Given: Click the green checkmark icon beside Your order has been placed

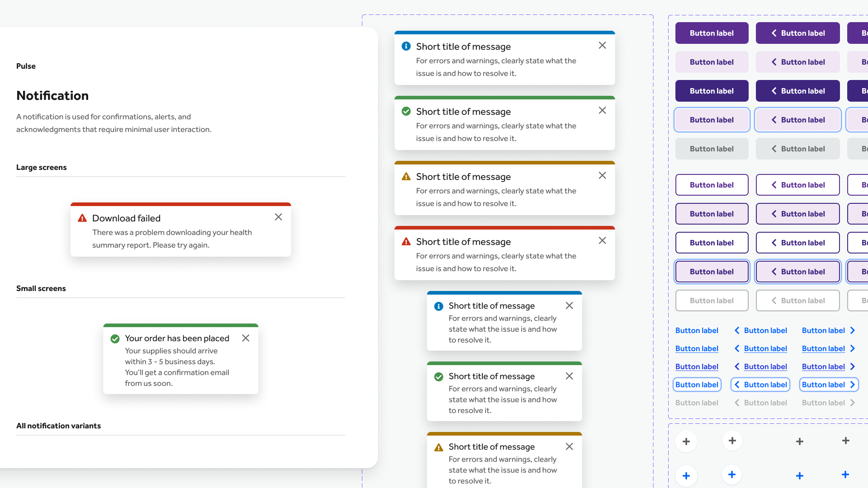Looking at the screenshot, I should 115,339.
